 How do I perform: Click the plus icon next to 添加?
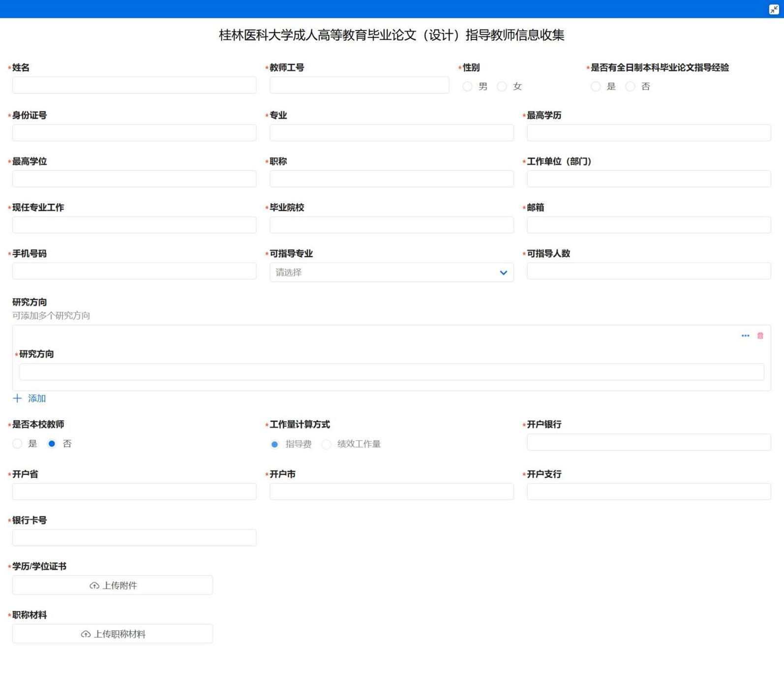pyautogui.click(x=17, y=398)
